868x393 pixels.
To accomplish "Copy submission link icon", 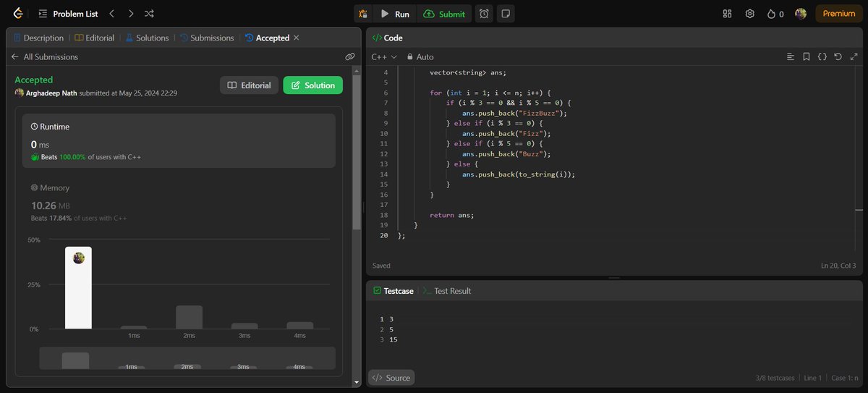I will pos(350,56).
